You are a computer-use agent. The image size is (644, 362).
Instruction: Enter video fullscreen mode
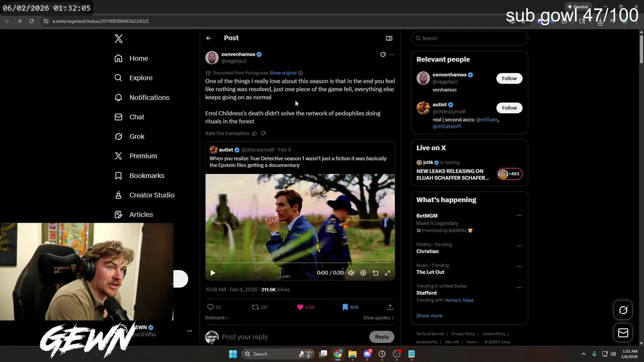click(x=387, y=273)
